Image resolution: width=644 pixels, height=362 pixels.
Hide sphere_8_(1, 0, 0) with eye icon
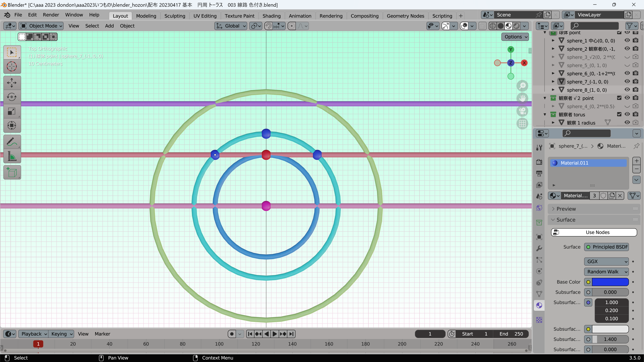(x=627, y=90)
